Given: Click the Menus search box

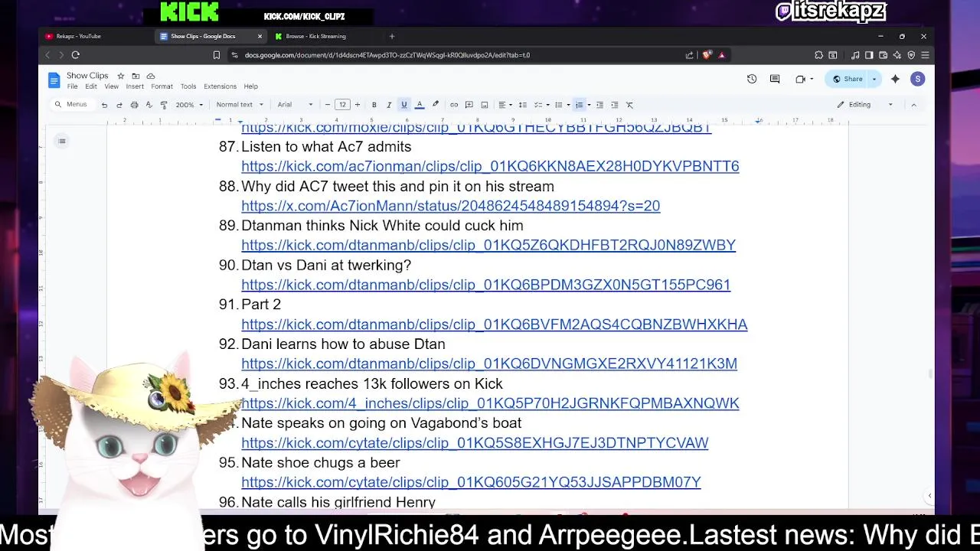Looking at the screenshot, I should pos(71,104).
